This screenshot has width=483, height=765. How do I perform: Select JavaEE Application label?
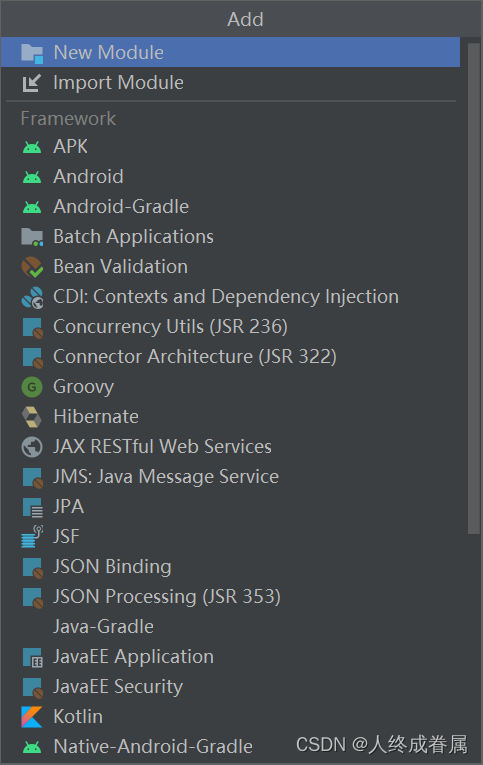(x=134, y=657)
